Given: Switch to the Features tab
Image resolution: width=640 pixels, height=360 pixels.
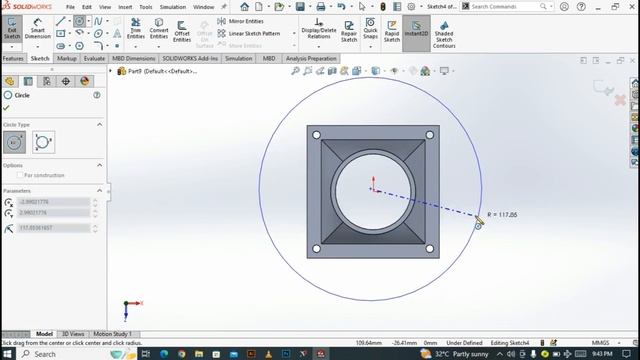Looking at the screenshot, I should tap(13, 58).
